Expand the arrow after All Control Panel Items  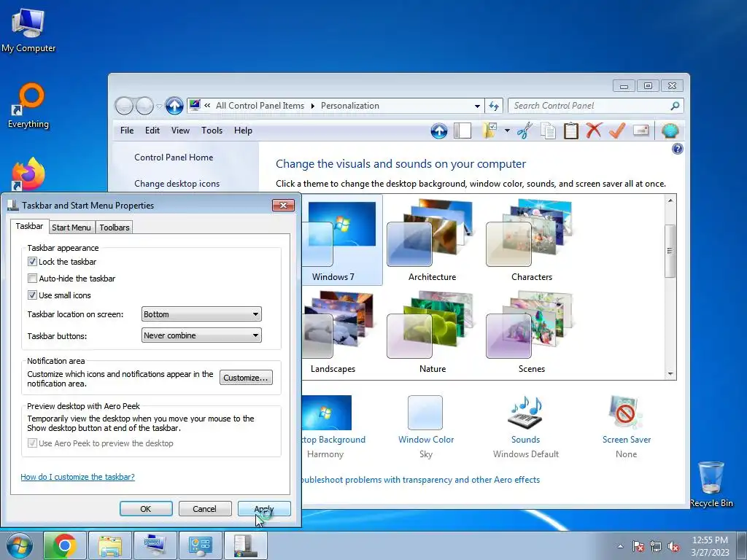click(x=312, y=106)
